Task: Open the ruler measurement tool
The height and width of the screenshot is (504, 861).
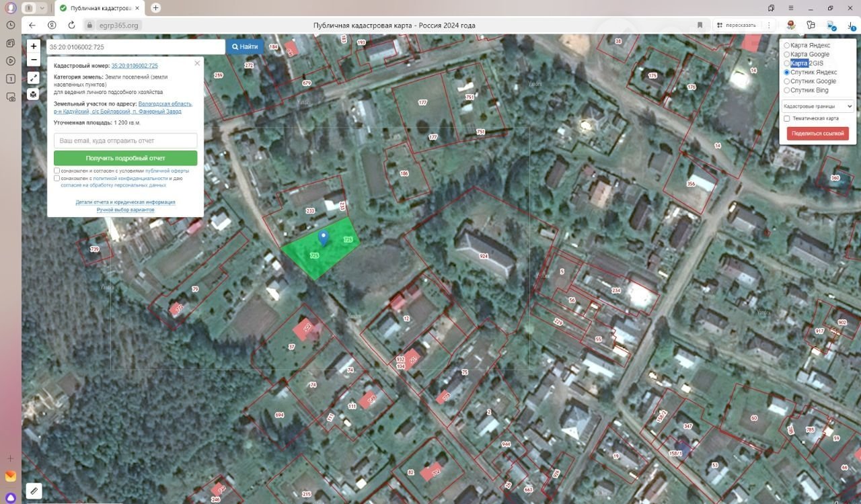Action: 34,491
